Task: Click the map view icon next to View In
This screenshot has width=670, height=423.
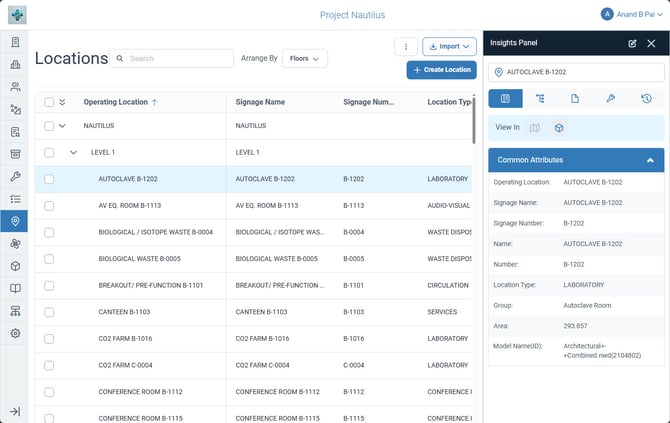Action: click(x=535, y=128)
